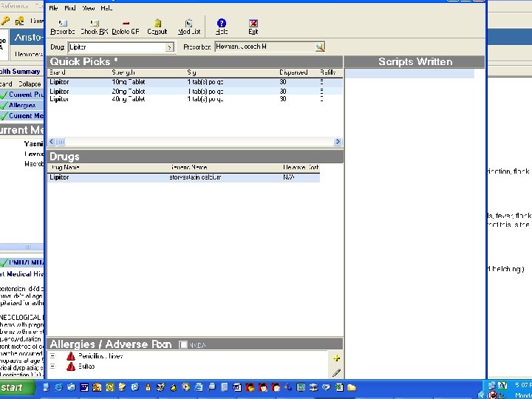Open the yellow folder icon in taskbar

(352, 387)
